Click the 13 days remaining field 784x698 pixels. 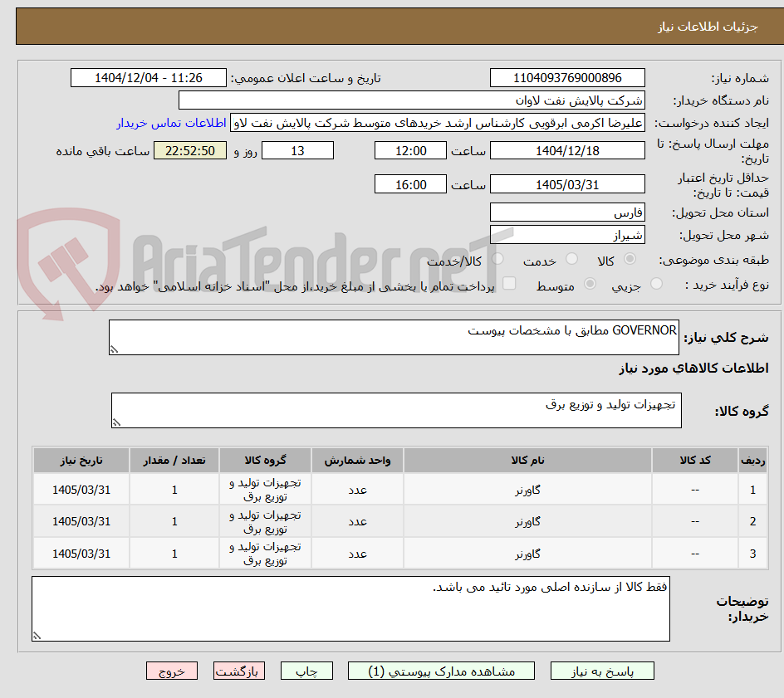297,150
